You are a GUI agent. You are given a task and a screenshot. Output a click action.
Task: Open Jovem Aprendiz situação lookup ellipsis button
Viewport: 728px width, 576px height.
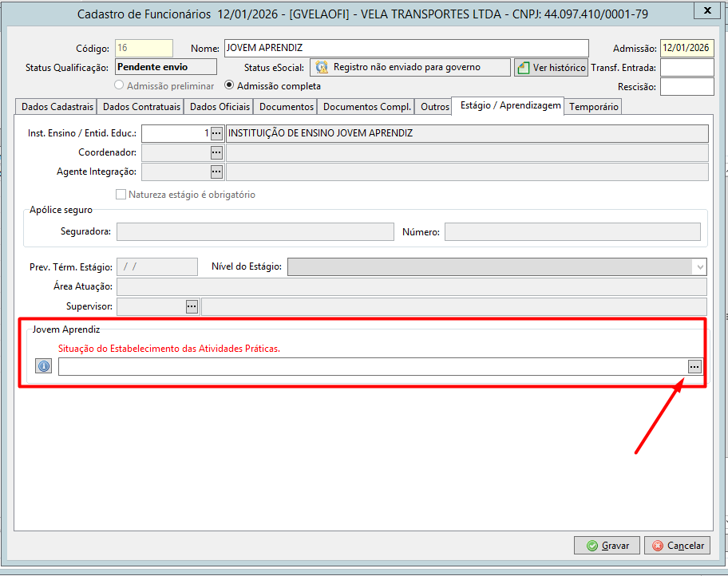pyautogui.click(x=694, y=367)
